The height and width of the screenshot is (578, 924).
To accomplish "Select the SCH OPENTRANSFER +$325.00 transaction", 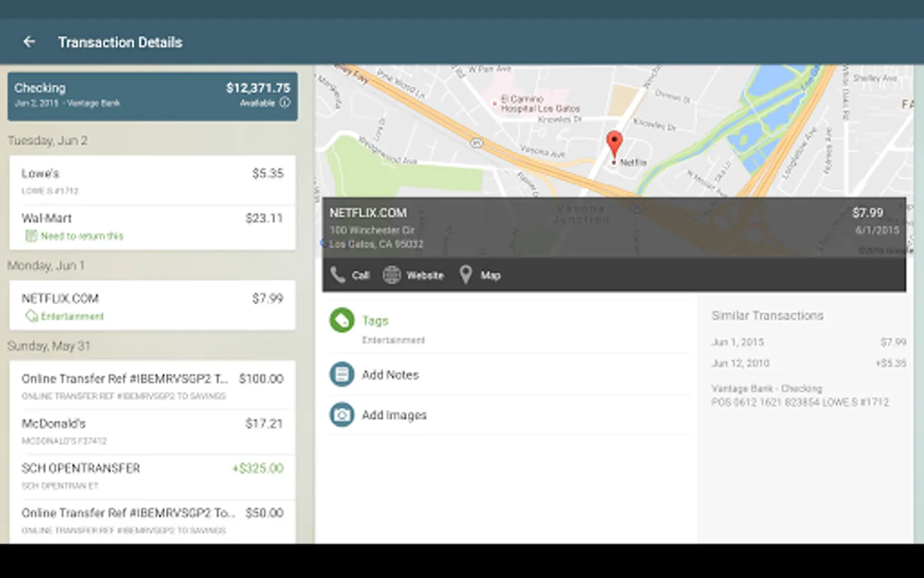I will 153,477.
